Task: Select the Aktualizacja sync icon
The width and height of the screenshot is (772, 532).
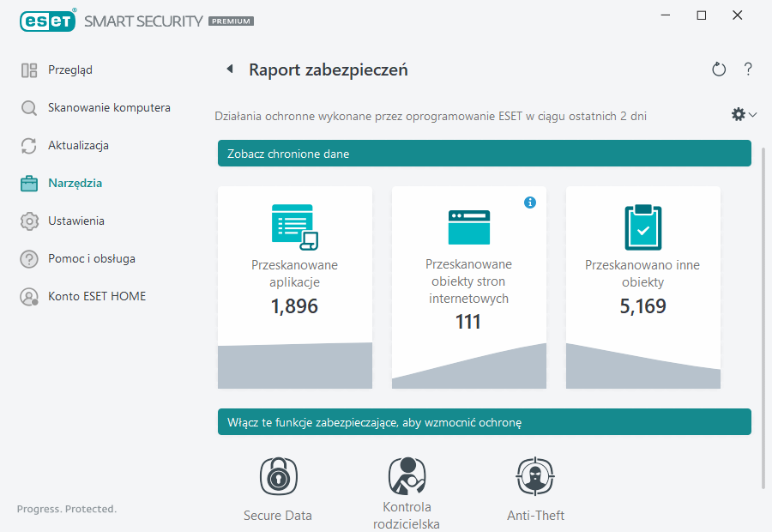Action: point(29,145)
